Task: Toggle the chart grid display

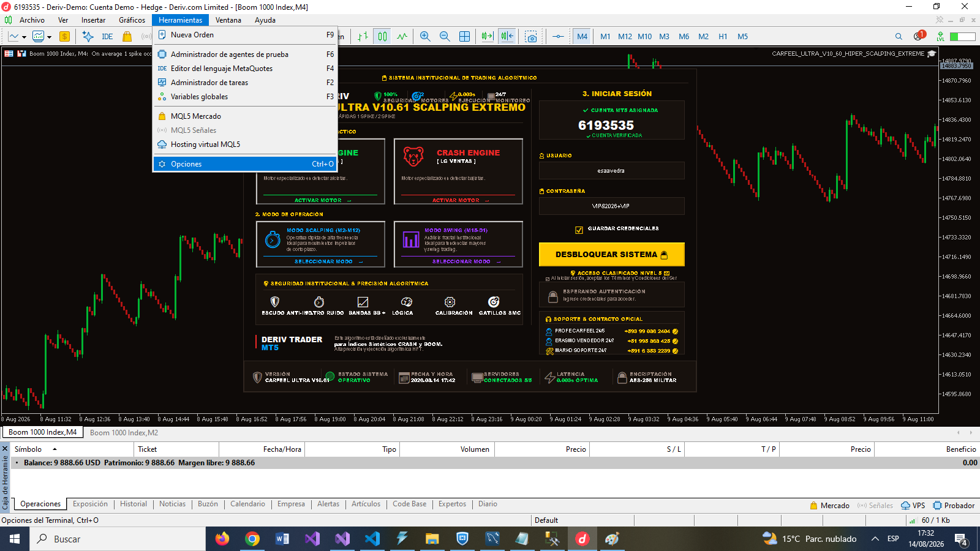Action: [x=465, y=37]
